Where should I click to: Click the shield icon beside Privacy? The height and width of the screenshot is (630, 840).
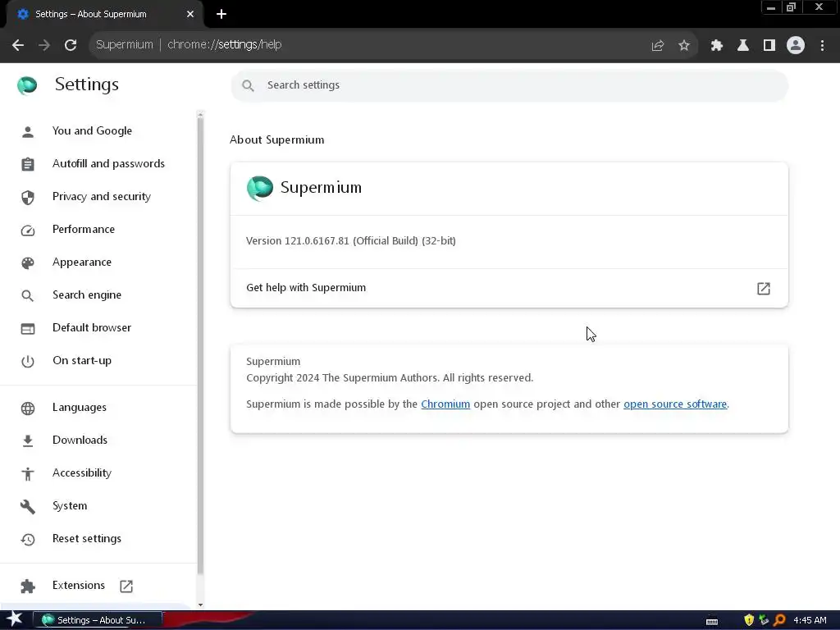(x=28, y=197)
